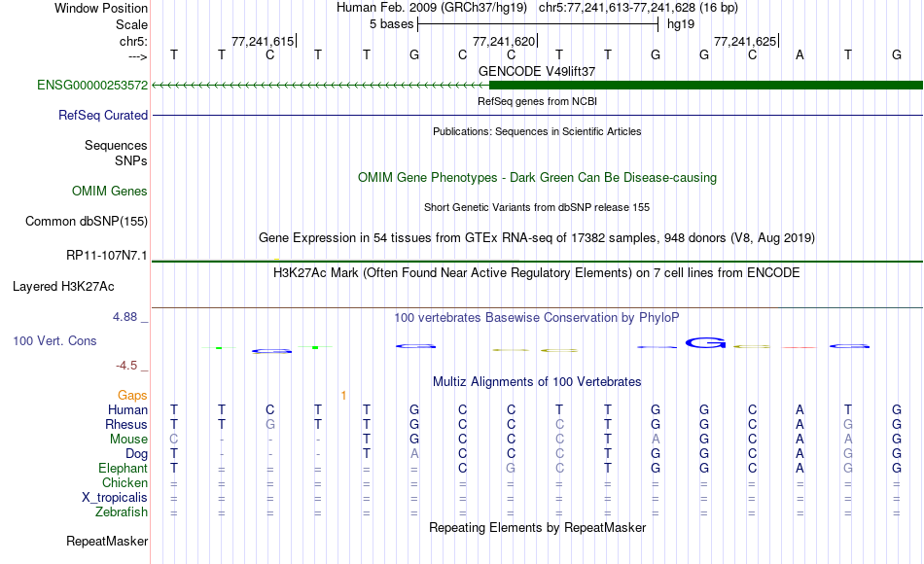This screenshot has width=924, height=564.
Task: Click the Common dbSNP(155) track label
Action: (x=87, y=221)
